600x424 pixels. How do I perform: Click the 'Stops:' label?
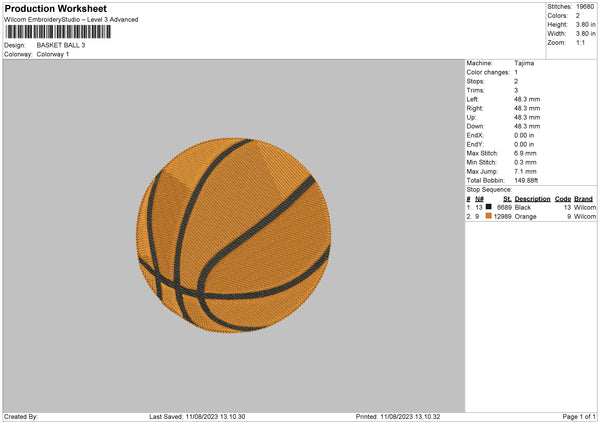[475, 82]
